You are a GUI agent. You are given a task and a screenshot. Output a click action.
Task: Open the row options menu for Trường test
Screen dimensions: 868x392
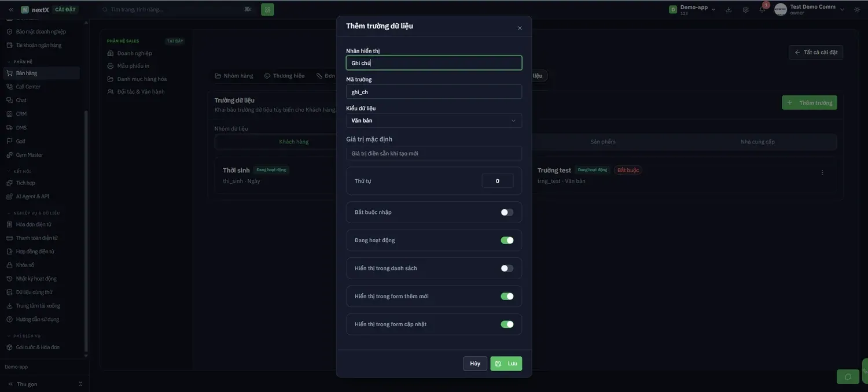click(822, 172)
